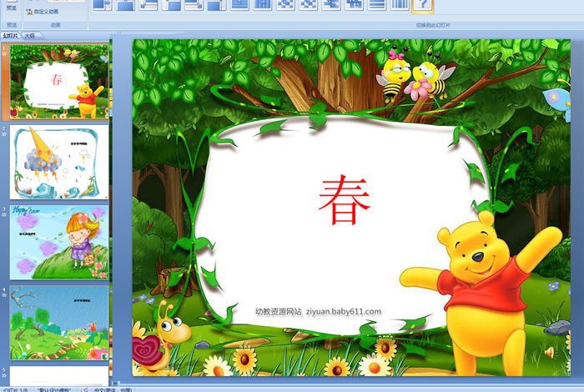
Task: Click the 预览 preview button
Action: 12,7
